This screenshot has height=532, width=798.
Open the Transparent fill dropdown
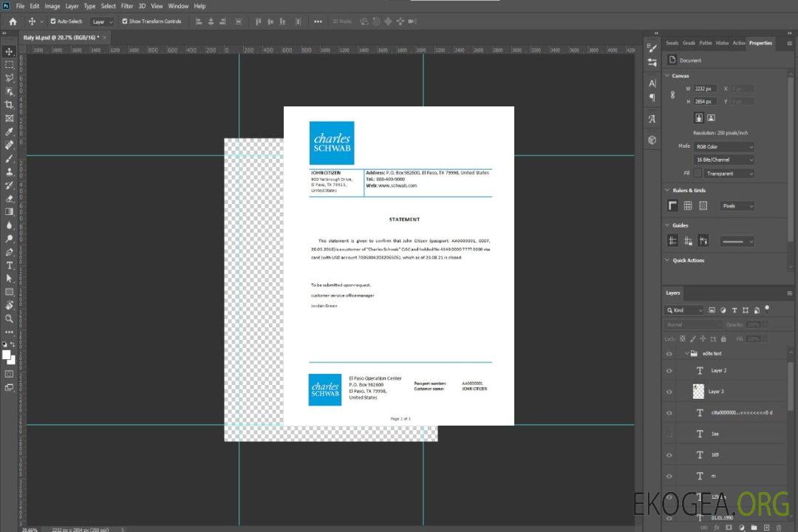729,174
